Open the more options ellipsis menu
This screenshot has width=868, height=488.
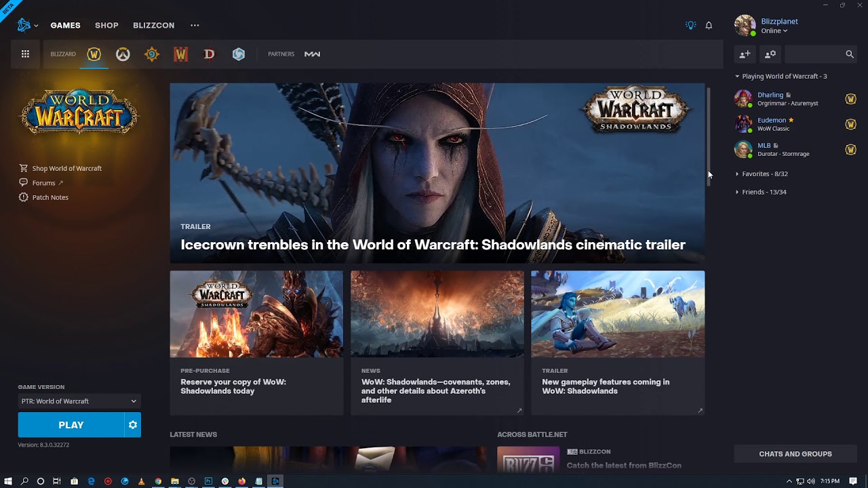[x=195, y=25]
